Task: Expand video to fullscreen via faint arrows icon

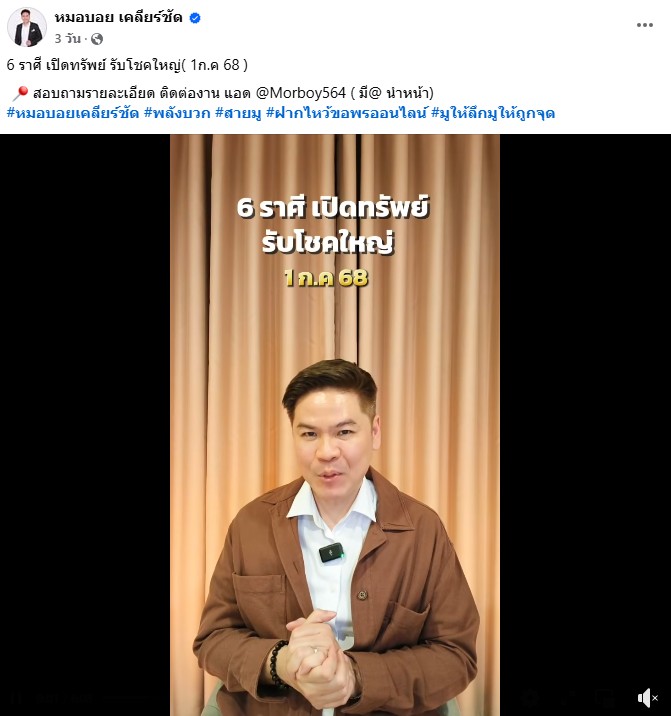Action: click(568, 698)
